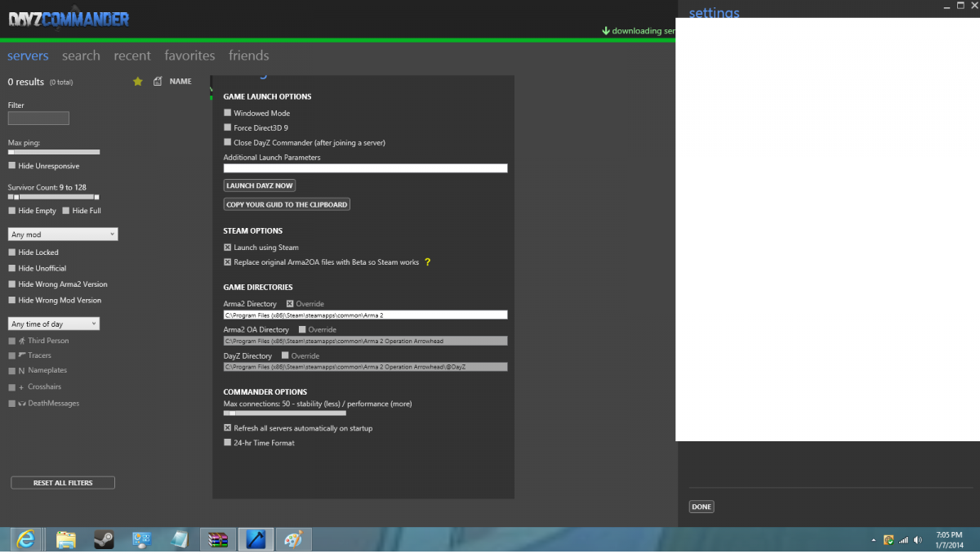
Task: Enable the Hide Unresponsive filter
Action: (x=11, y=166)
